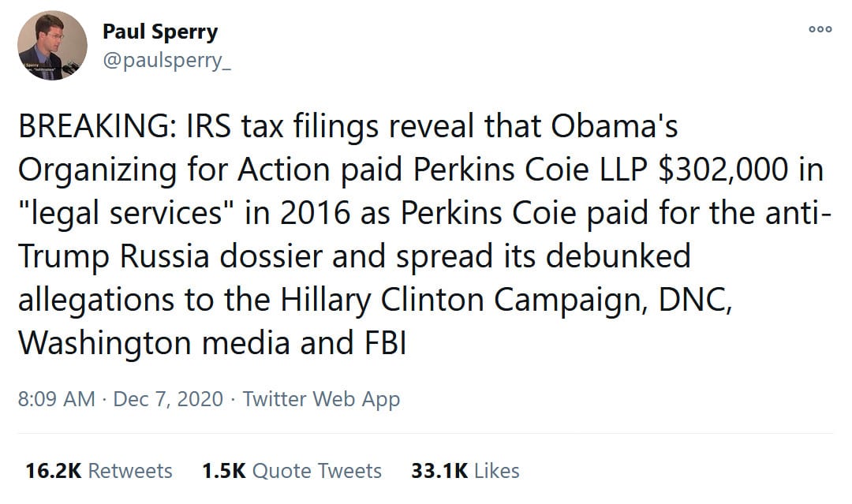View the 16.2K Retweets list
The height and width of the screenshot is (504, 852).
[99, 471]
